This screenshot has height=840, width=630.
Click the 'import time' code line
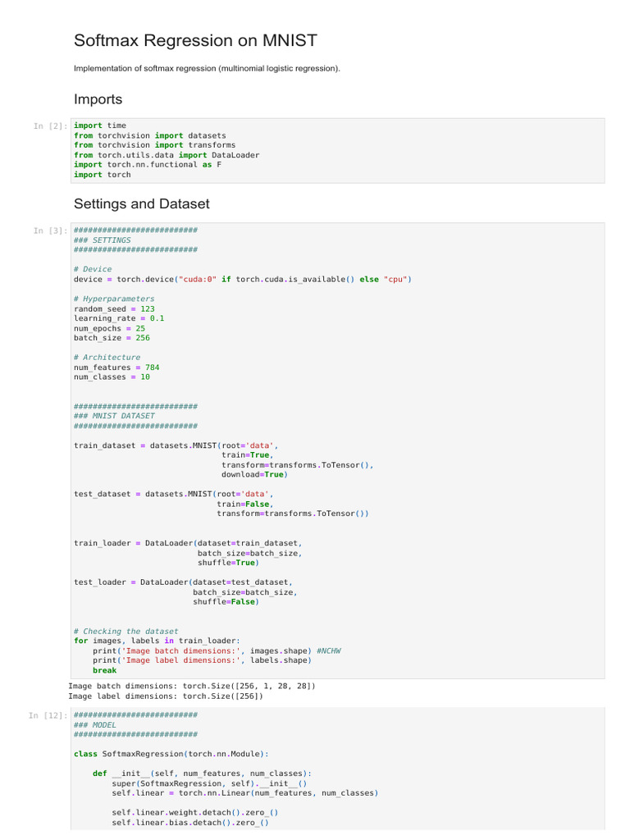[x=100, y=126]
